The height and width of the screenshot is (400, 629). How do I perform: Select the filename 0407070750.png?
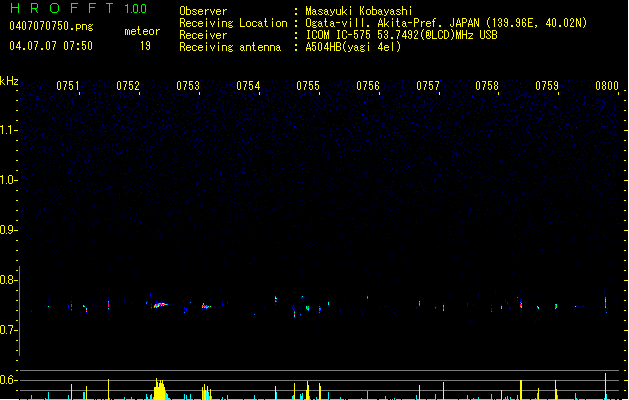[x=51, y=26]
